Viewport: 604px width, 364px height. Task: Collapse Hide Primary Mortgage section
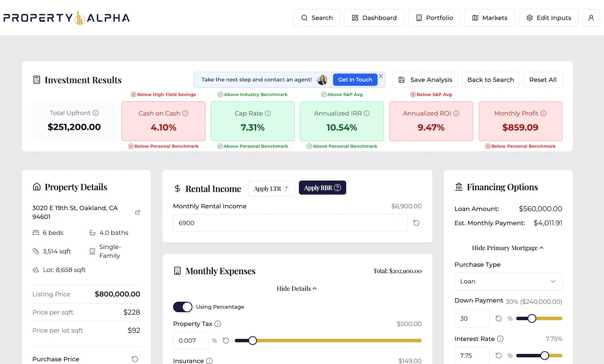(508, 248)
